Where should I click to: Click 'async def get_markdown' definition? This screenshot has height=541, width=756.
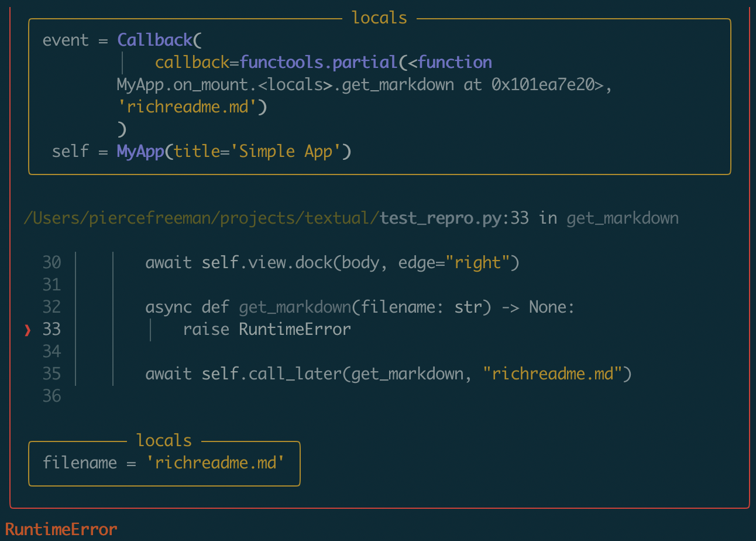pyautogui.click(x=248, y=307)
